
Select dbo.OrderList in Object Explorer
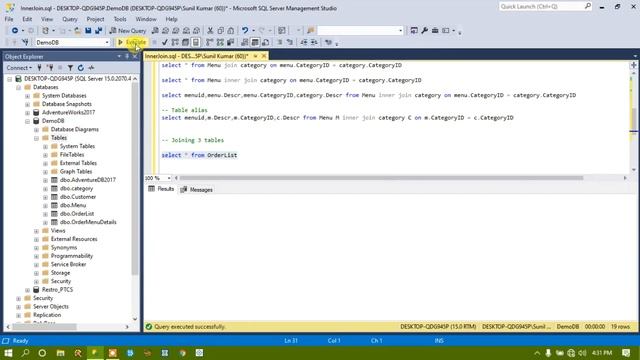(x=77, y=214)
